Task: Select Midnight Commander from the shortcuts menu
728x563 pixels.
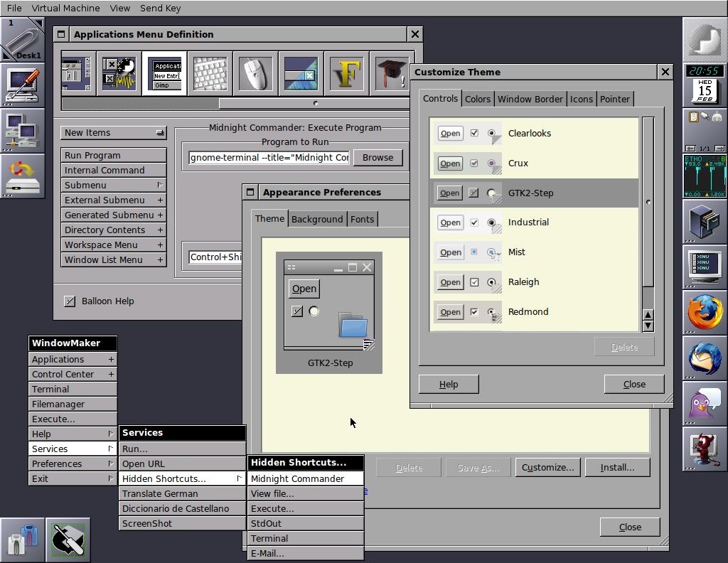Action: point(298,478)
